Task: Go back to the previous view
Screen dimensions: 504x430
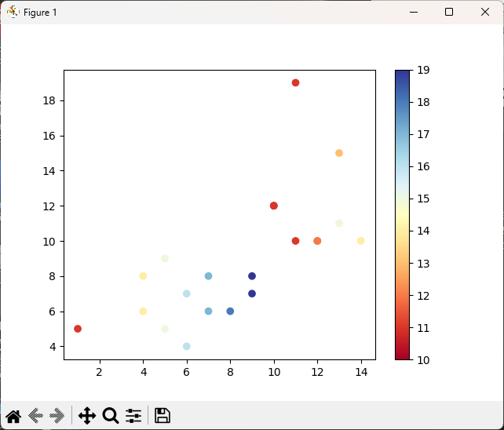Action: pos(35,416)
